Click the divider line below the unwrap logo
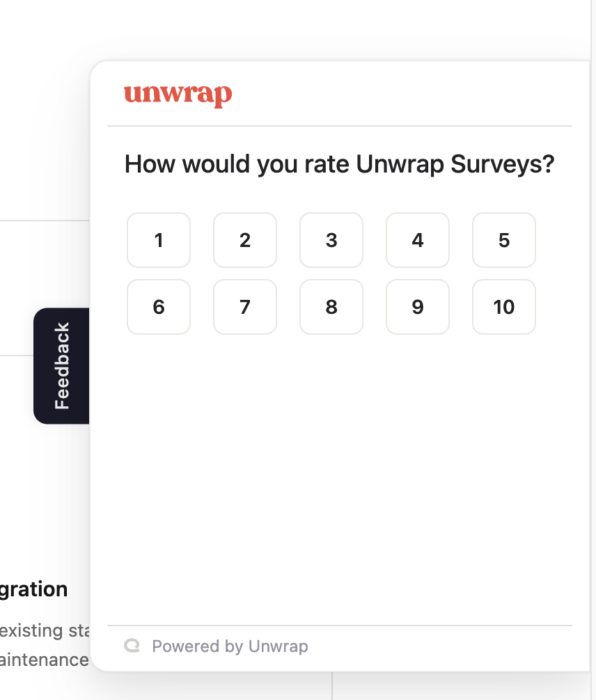596x700 pixels. [x=340, y=126]
